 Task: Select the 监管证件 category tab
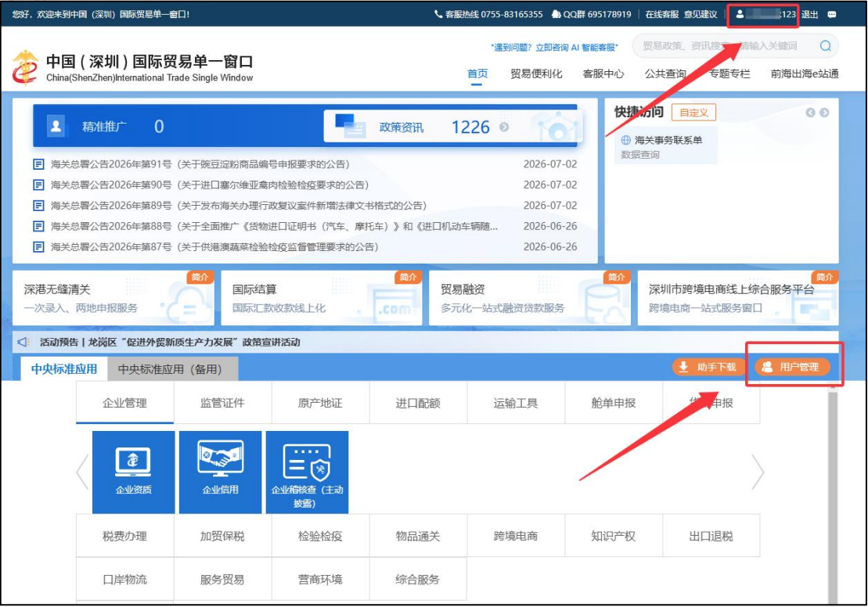(222, 403)
